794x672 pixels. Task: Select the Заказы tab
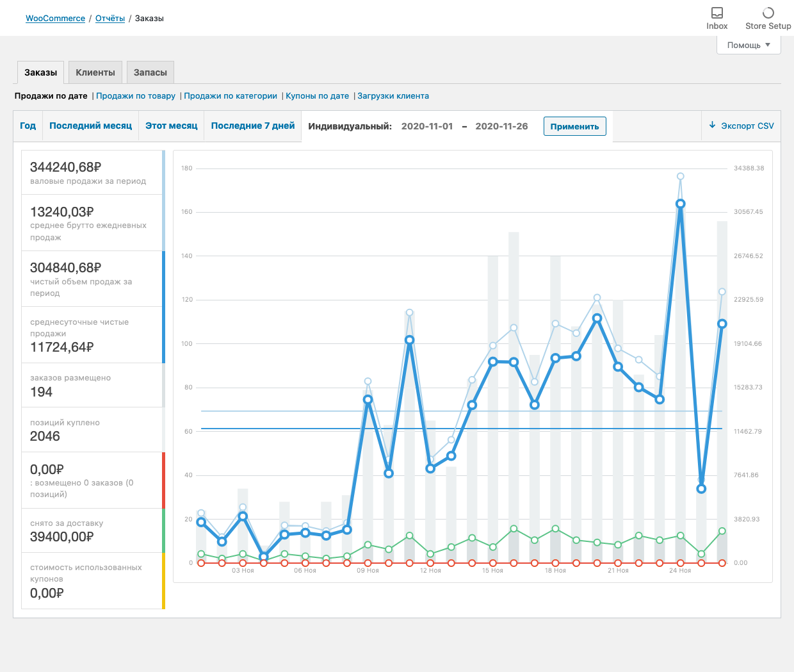(x=41, y=72)
